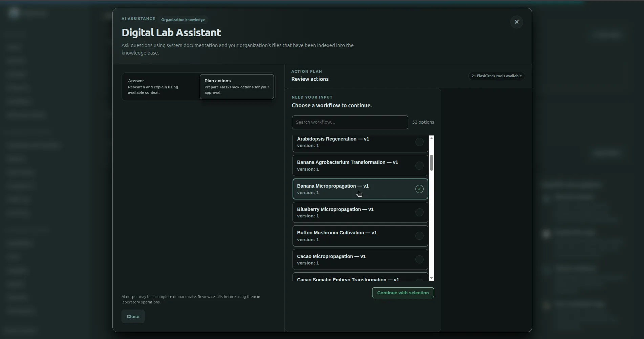Image resolution: width=644 pixels, height=339 pixels.
Task: Click the Close button at bottom left
Action: [x=133, y=316]
